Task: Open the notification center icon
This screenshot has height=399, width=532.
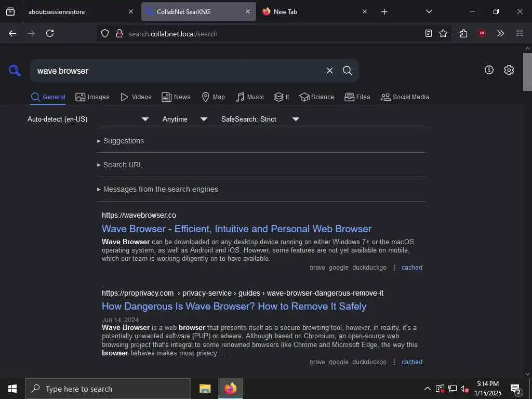Action: [x=516, y=390]
